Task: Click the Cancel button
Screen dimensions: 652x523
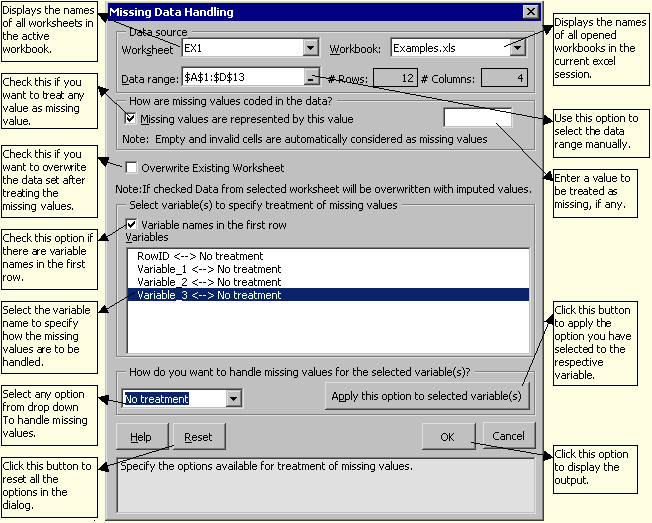Action: click(508, 436)
